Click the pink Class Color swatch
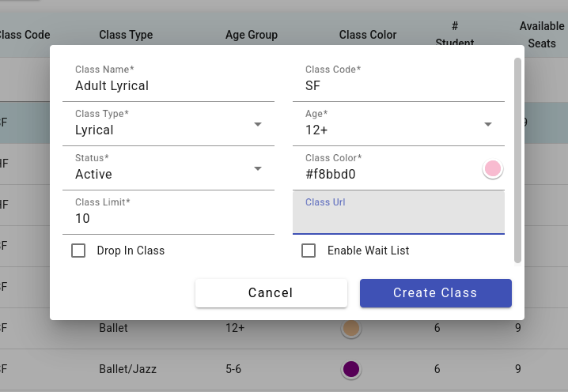The width and height of the screenshot is (568, 392). (493, 168)
